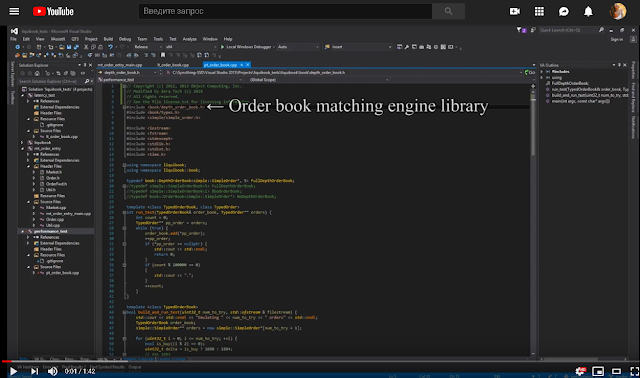Image resolution: width=640 pixels, height=378 pixels.
Task: Play the video
Action: click(13, 371)
